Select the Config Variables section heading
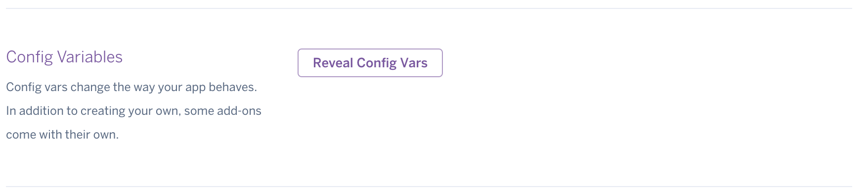Screen dimensions: 868x195 point(64,57)
